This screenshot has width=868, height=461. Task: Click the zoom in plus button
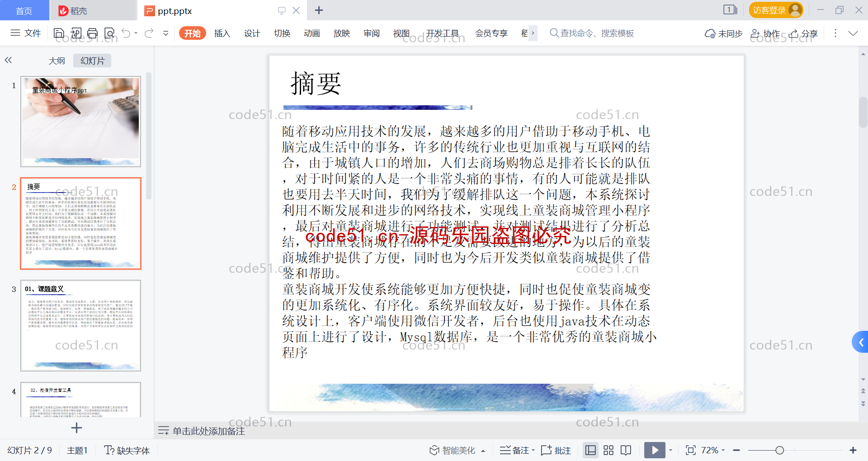[853, 450]
